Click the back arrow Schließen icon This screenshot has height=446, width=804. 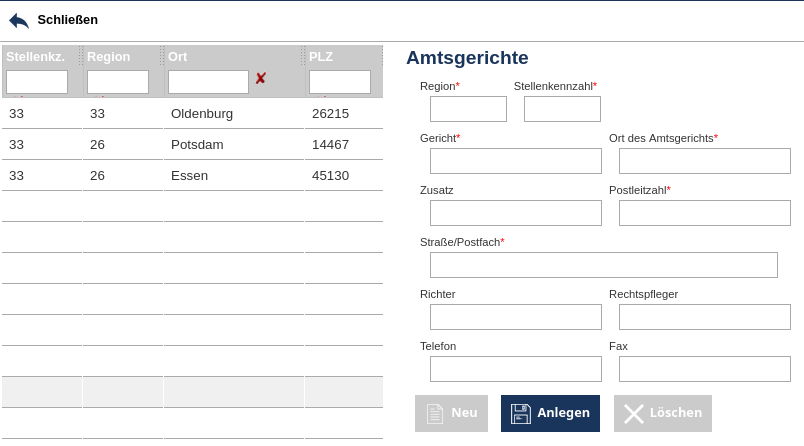(19, 20)
